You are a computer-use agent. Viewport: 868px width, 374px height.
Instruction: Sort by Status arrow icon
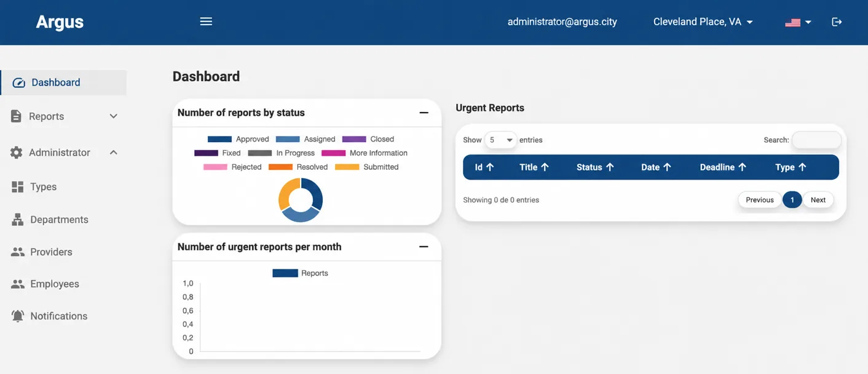pyautogui.click(x=610, y=167)
